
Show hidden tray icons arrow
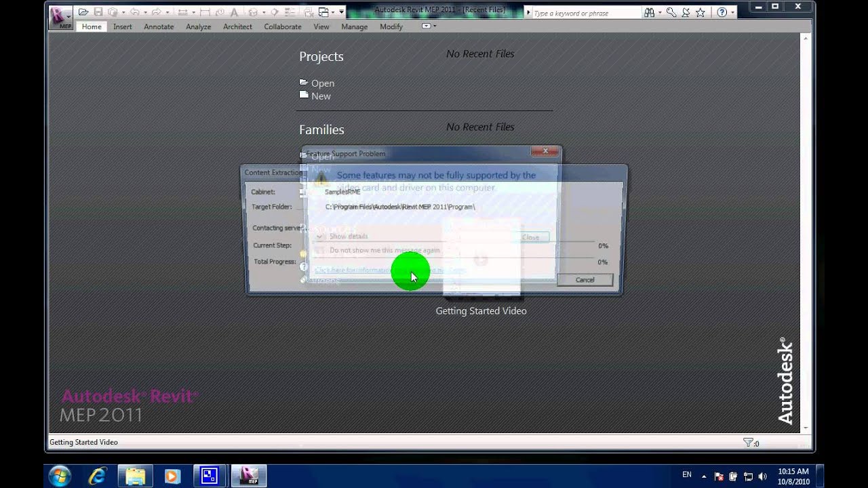tap(704, 476)
